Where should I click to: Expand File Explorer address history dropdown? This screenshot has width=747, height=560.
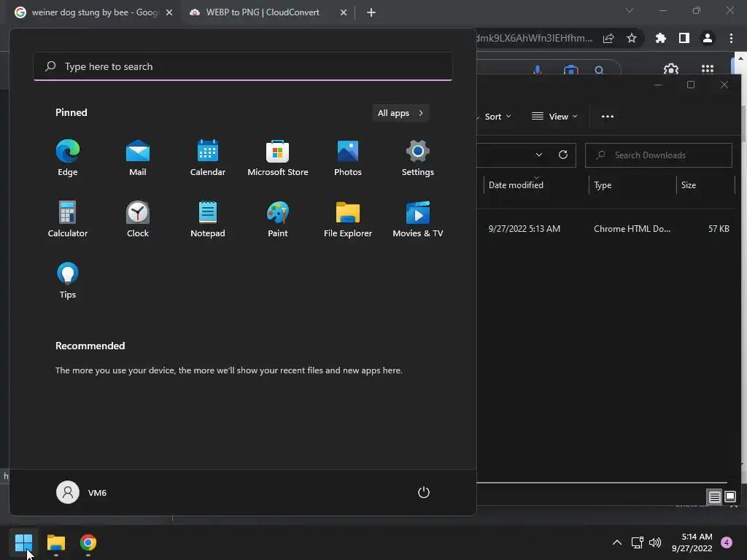click(539, 155)
